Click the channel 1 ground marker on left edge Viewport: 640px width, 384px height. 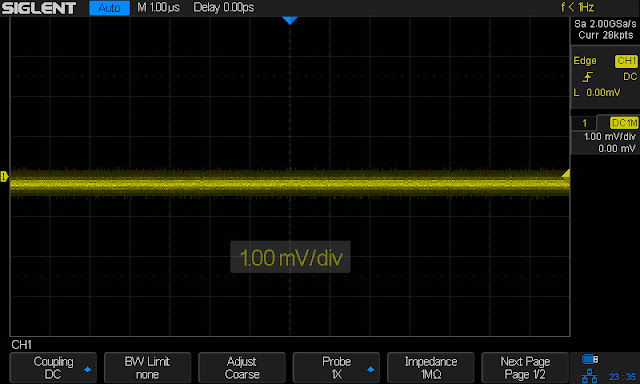pyautogui.click(x=4, y=176)
